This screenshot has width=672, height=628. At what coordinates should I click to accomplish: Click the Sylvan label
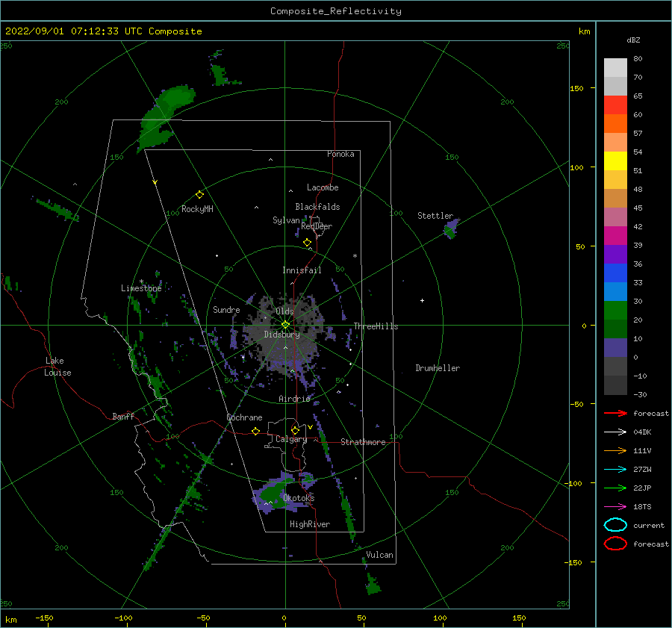(x=286, y=220)
